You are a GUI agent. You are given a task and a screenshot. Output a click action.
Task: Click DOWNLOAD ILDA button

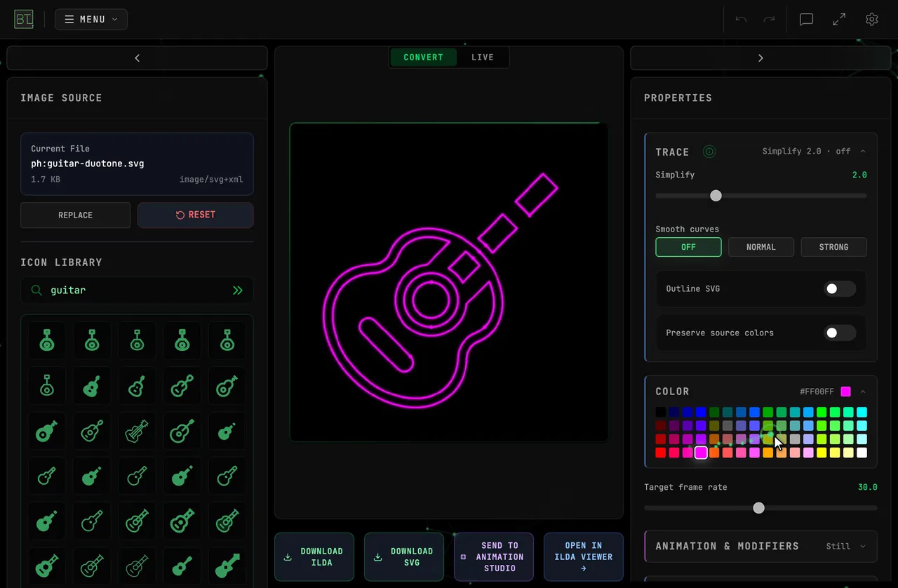pyautogui.click(x=314, y=557)
